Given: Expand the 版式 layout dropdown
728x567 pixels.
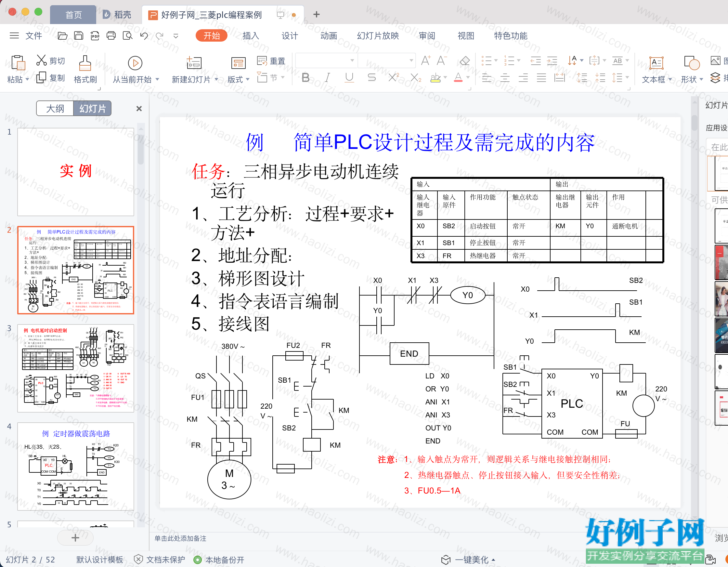Looking at the screenshot, I should point(247,79).
